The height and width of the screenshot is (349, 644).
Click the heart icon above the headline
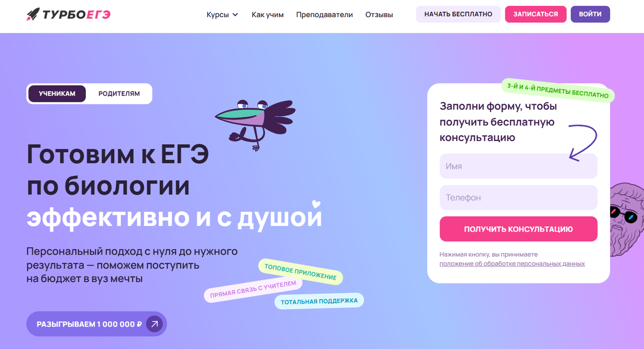[317, 204]
